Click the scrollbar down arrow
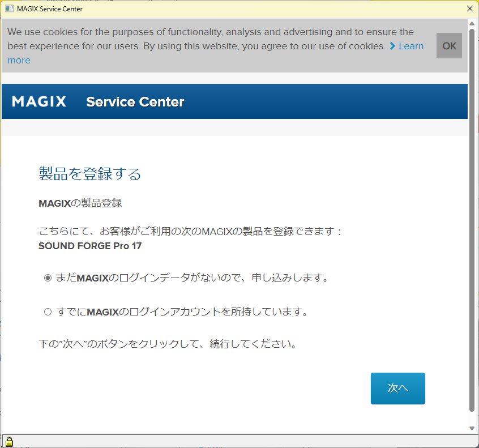479x448 pixels. [472, 428]
